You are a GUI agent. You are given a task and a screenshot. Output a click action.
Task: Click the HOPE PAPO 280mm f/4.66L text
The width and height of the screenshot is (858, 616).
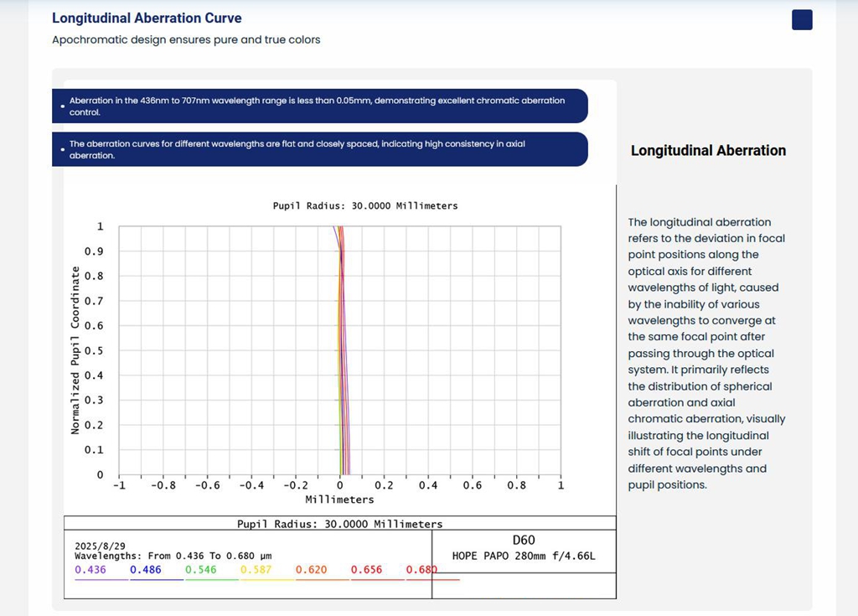coord(524,556)
